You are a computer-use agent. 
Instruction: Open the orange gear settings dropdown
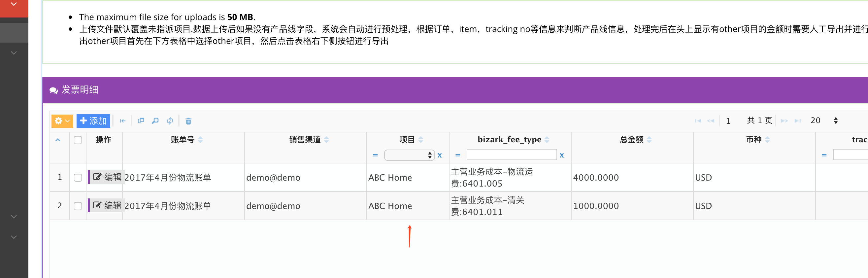coord(62,121)
